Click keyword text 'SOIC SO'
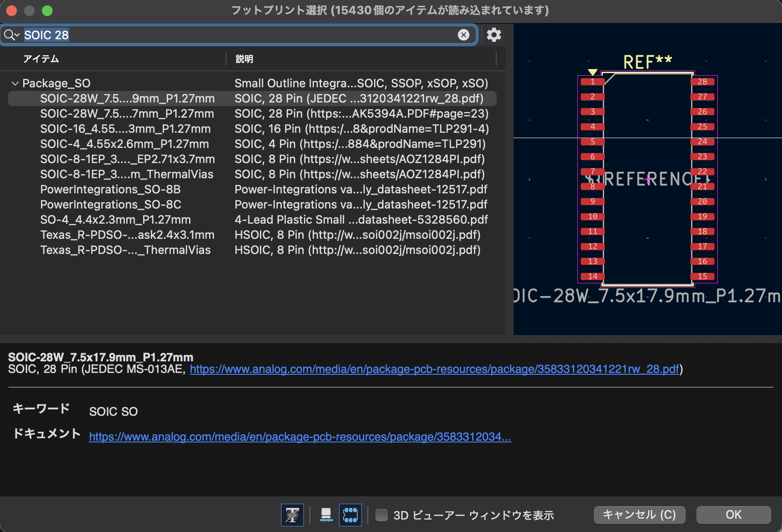This screenshot has height=532, width=782. (x=113, y=411)
